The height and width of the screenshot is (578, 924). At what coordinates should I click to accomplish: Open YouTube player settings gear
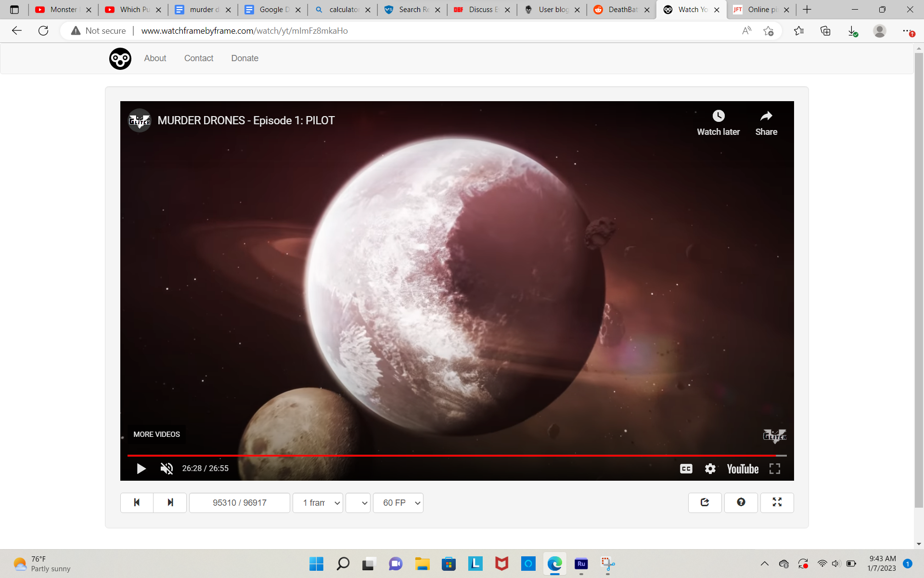pos(710,469)
